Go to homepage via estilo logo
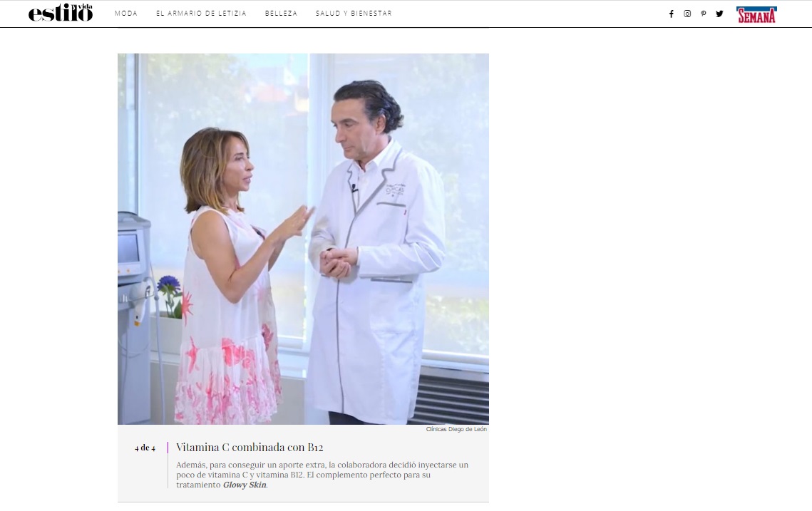Screen dimensions: 812x511 (61, 13)
